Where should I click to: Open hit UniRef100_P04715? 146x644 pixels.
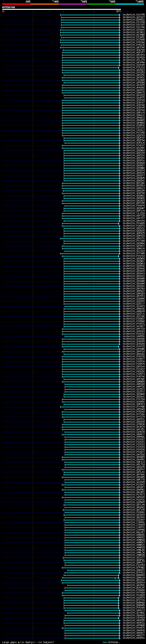coord(134,347)
